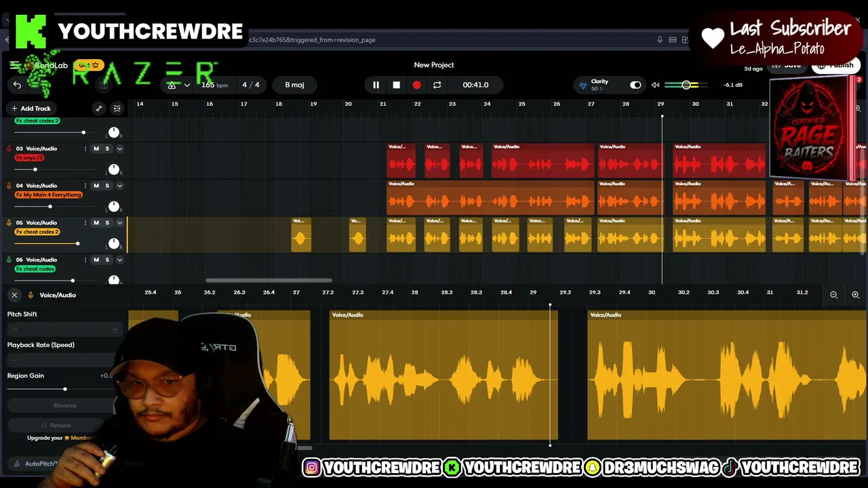Image resolution: width=868 pixels, height=488 pixels.
Task: Expand track 05 options chevron
Action: 119,223
